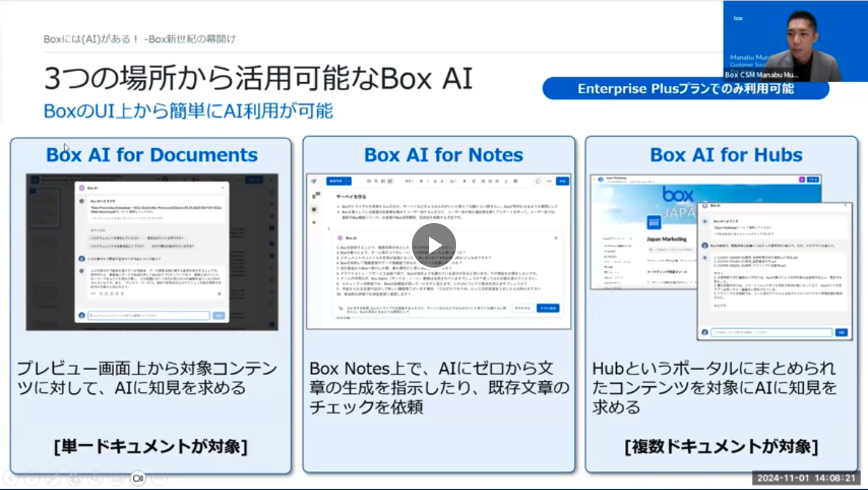Click the purple Box AI icon in Hubs screenshot
868x490 pixels.
(802, 179)
